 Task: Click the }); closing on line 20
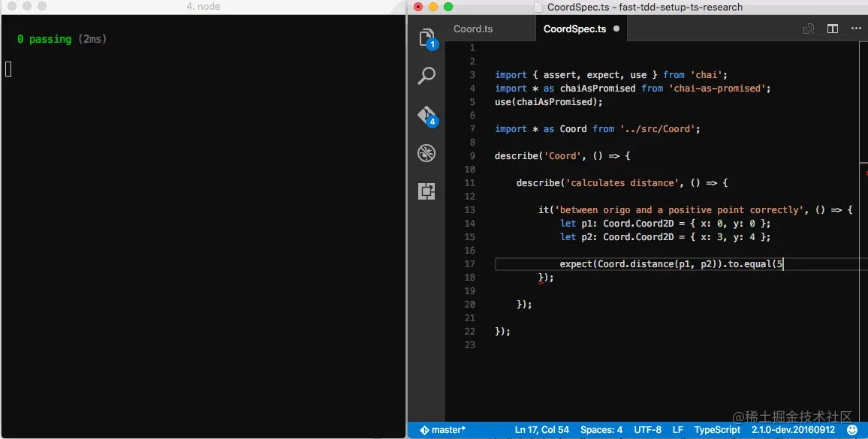point(524,305)
